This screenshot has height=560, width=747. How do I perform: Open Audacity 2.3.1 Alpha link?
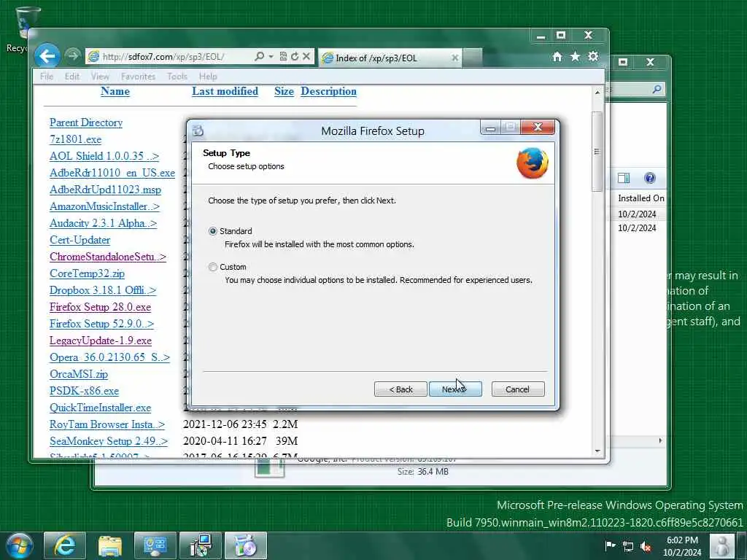(x=103, y=223)
